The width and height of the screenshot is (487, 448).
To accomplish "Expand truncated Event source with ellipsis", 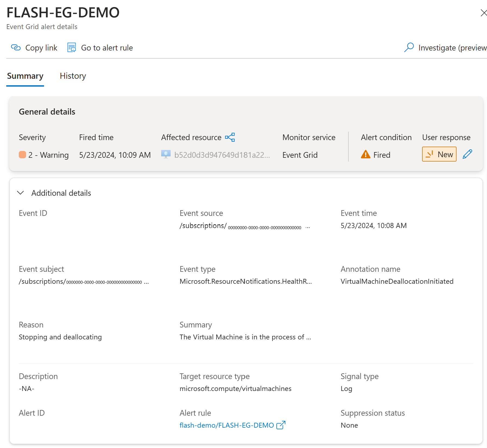I will pyautogui.click(x=307, y=227).
